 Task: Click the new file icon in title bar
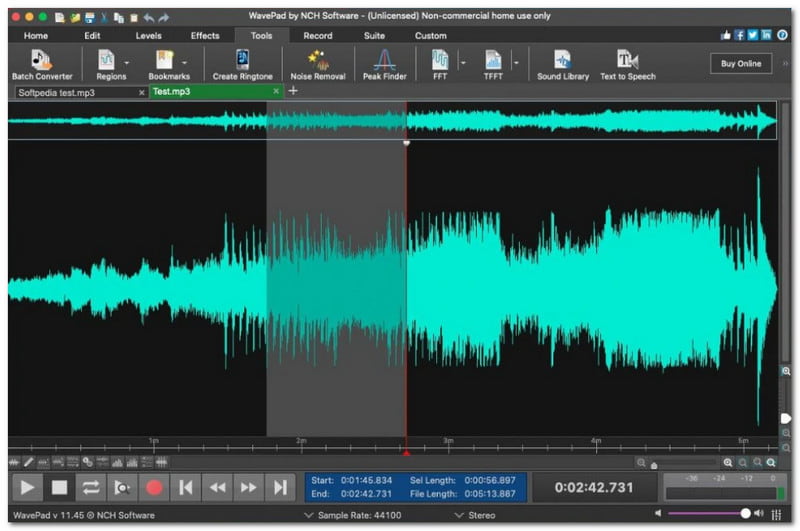tap(60, 17)
